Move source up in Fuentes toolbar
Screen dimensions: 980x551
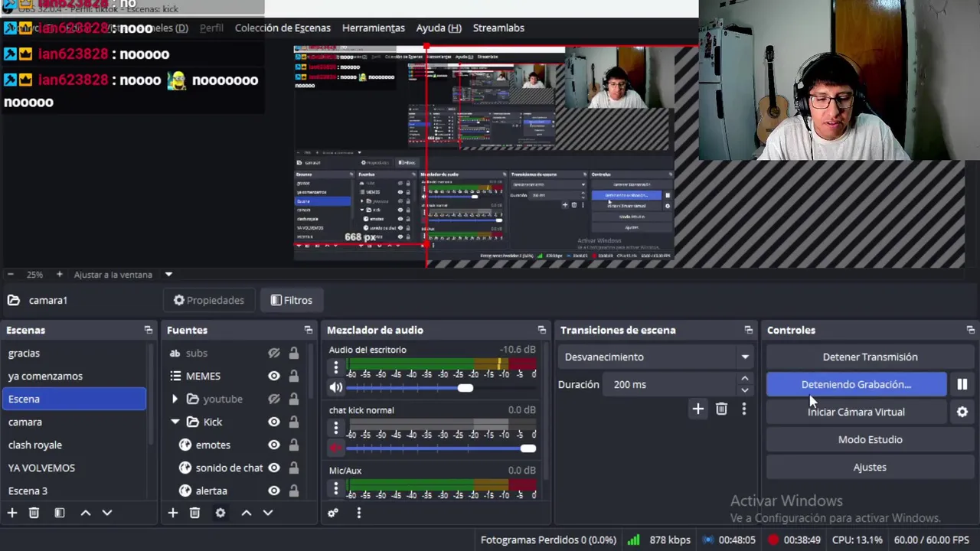(x=247, y=513)
